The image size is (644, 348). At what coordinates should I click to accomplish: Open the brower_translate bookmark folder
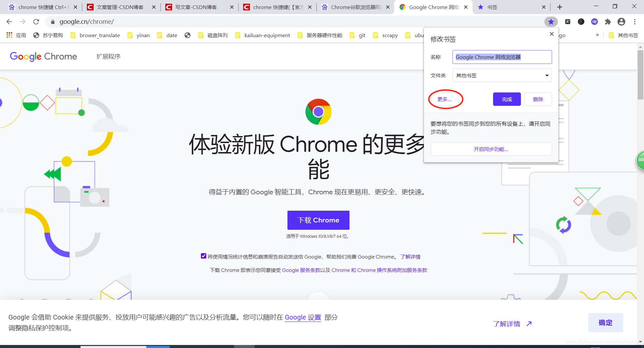click(95, 35)
